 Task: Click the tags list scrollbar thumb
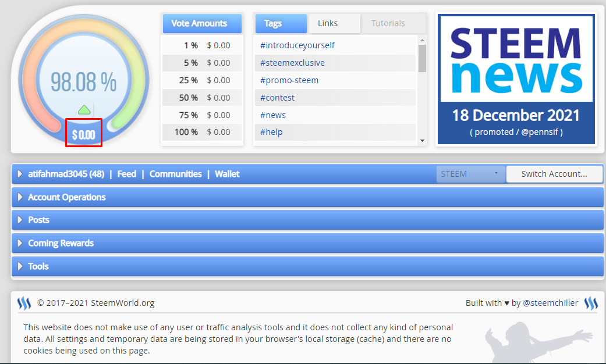tap(422, 58)
